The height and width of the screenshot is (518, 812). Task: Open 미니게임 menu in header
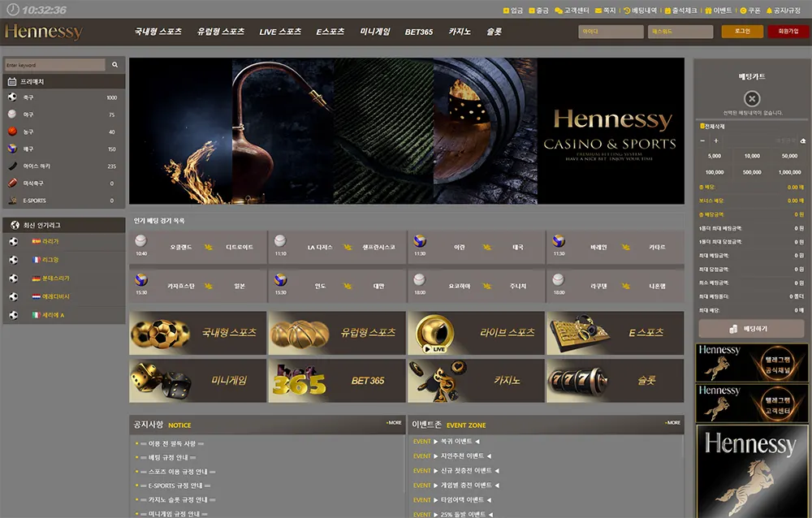[375, 32]
